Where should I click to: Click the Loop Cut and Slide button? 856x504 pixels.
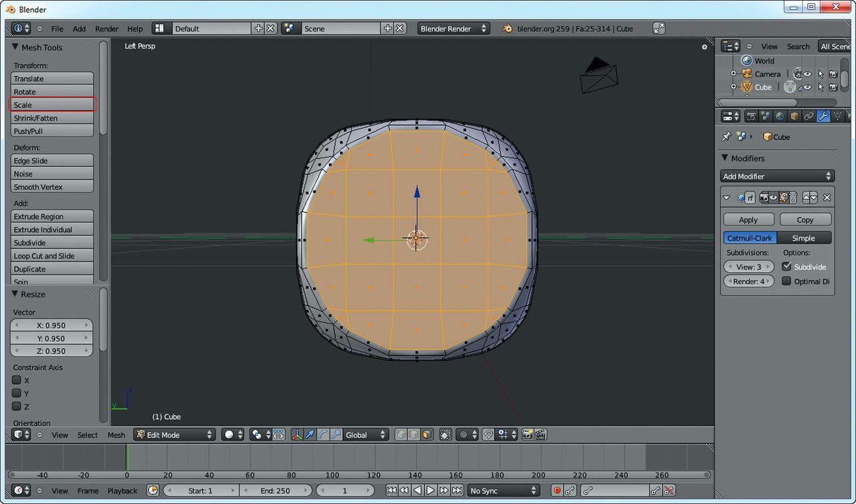[x=52, y=256]
